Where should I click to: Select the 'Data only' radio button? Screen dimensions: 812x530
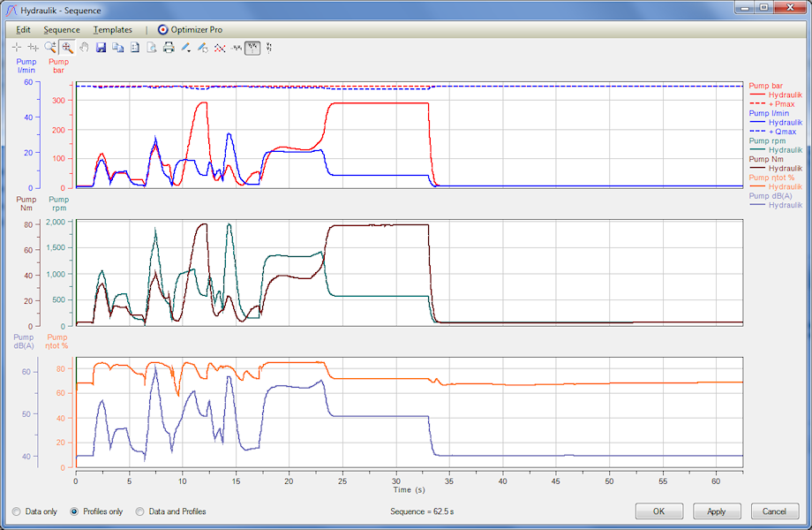pyautogui.click(x=17, y=511)
